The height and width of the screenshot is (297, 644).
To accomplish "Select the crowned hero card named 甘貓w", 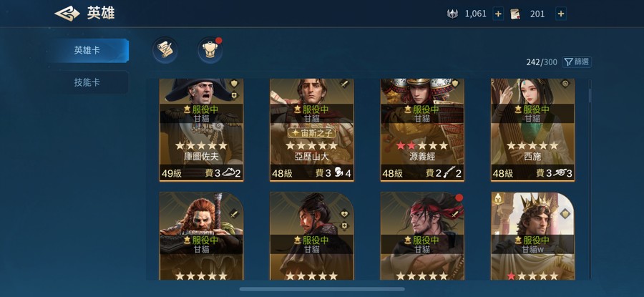I will (532, 236).
